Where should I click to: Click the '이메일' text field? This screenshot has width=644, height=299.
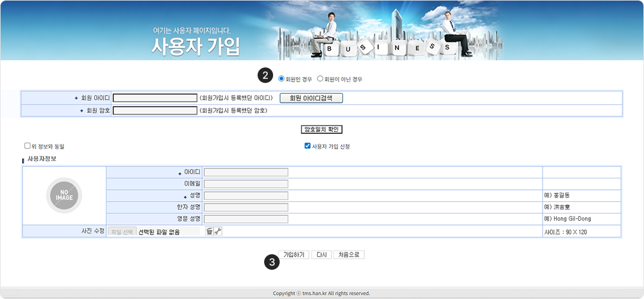coord(246,184)
